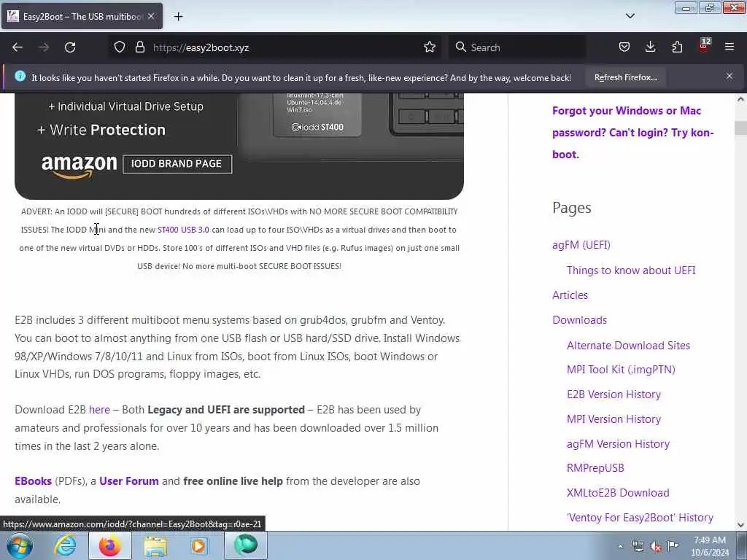This screenshot has width=747, height=560.
Task: Open a new tab with the plus button
Action: point(178,17)
